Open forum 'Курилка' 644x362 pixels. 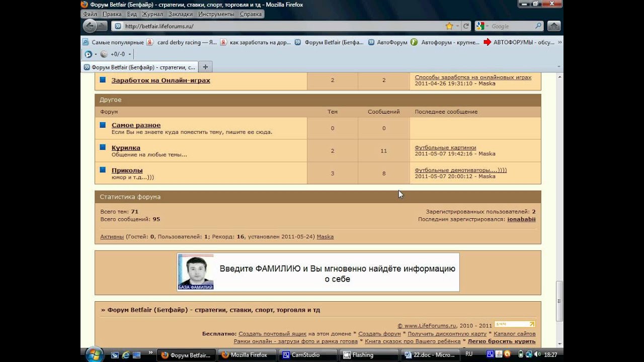pyautogui.click(x=126, y=148)
